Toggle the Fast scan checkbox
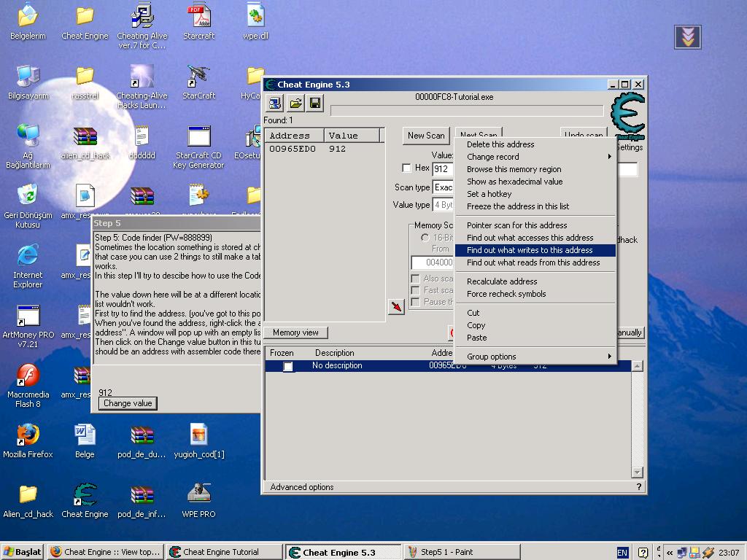This screenshot has height=560, width=747. pos(415,290)
